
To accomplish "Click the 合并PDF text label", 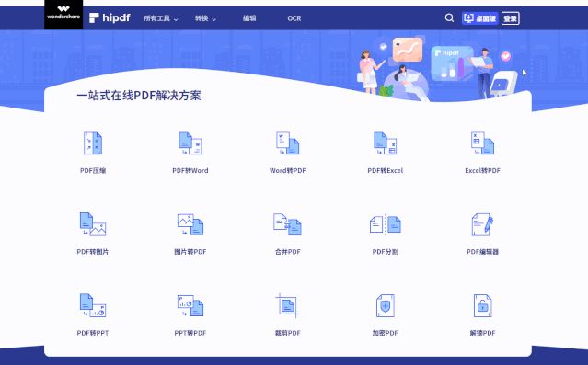I will pyautogui.click(x=288, y=252).
